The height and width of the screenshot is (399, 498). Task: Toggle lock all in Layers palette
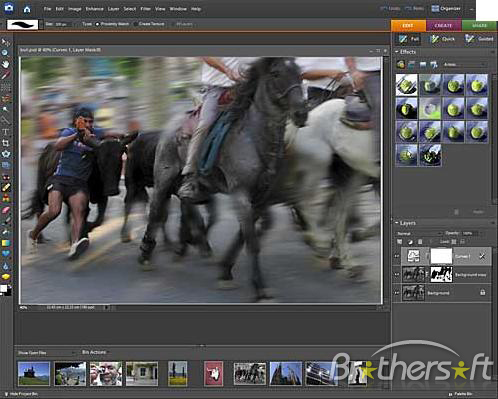[462, 242]
